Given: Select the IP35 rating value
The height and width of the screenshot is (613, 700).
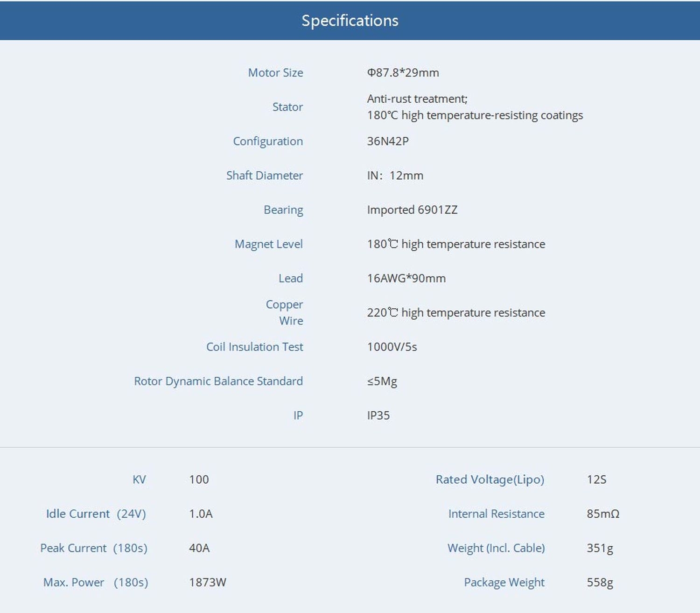Looking at the screenshot, I should click(x=378, y=416).
